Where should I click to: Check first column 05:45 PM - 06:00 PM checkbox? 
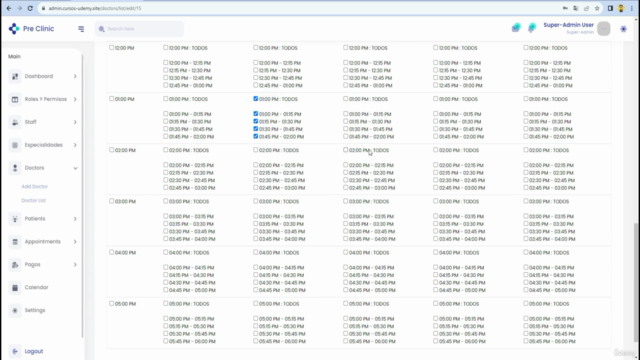pos(166,341)
